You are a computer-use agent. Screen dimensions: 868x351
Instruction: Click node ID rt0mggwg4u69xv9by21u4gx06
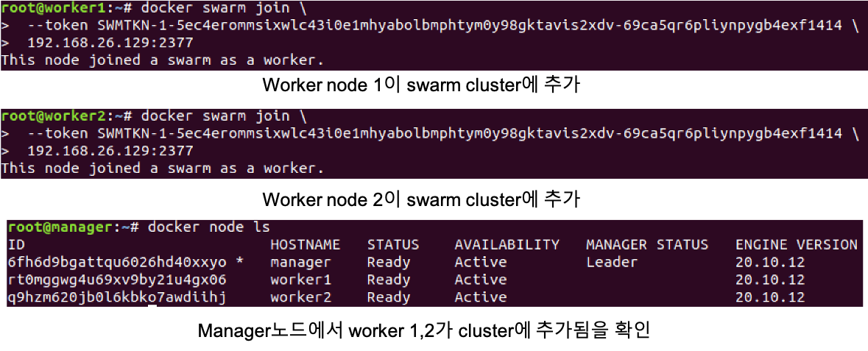[117, 280]
